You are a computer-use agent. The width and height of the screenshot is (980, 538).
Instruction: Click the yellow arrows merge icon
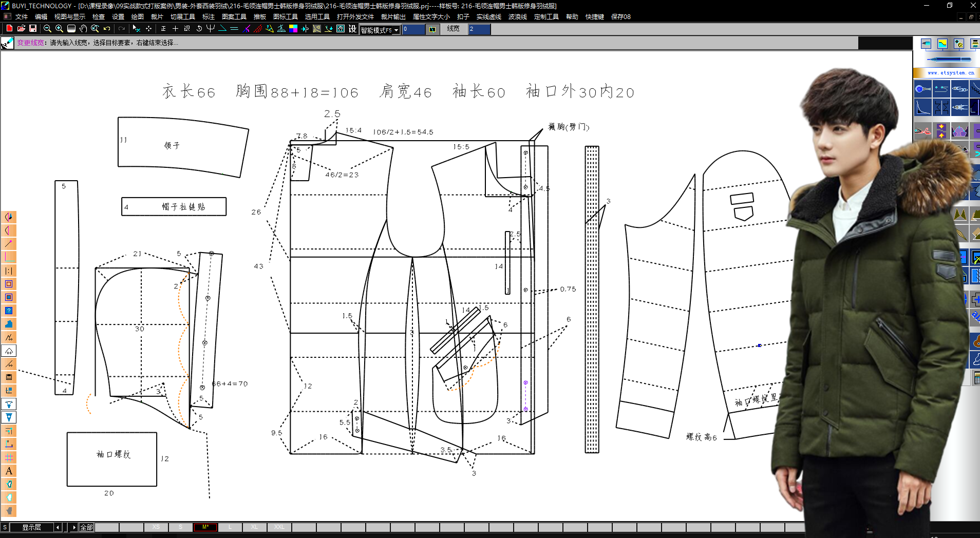[x=941, y=131]
